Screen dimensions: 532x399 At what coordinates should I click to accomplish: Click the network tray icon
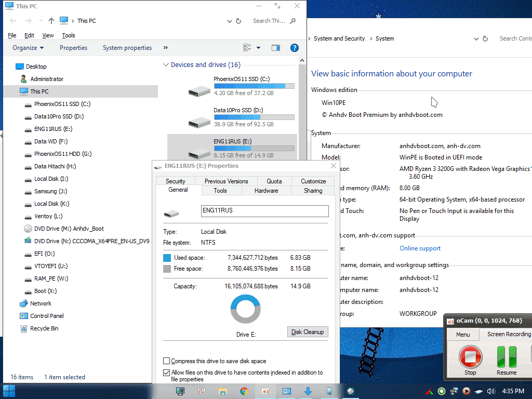pos(454,391)
